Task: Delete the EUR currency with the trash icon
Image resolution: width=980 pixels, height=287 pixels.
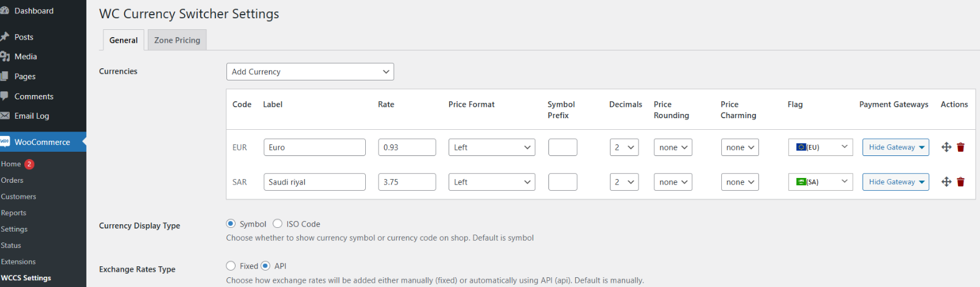Action: (x=961, y=147)
